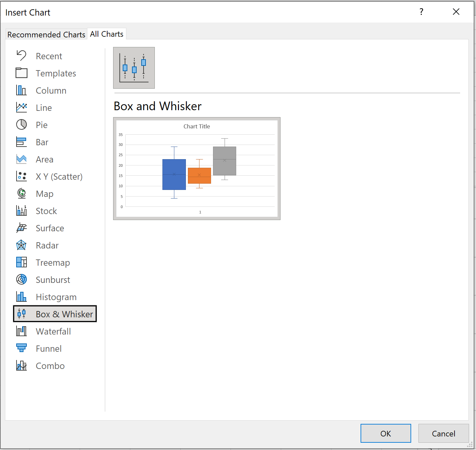
Task: Close the Insert Chart dialog window
Action: [x=456, y=12]
